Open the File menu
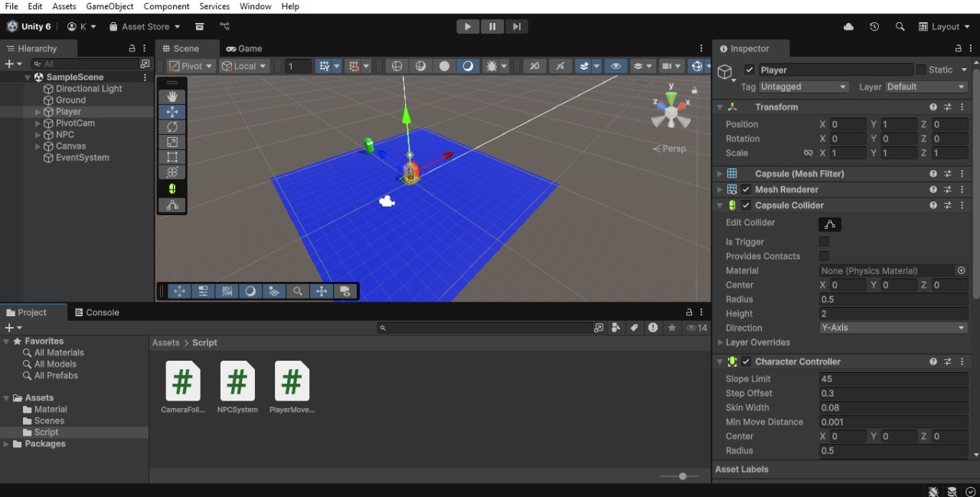Image resolution: width=980 pixels, height=497 pixels. pos(11,6)
